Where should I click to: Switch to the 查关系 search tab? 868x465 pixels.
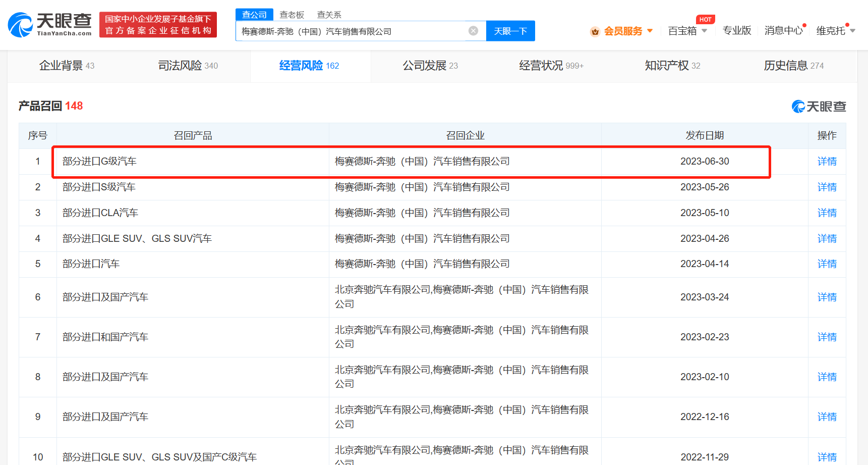point(329,15)
